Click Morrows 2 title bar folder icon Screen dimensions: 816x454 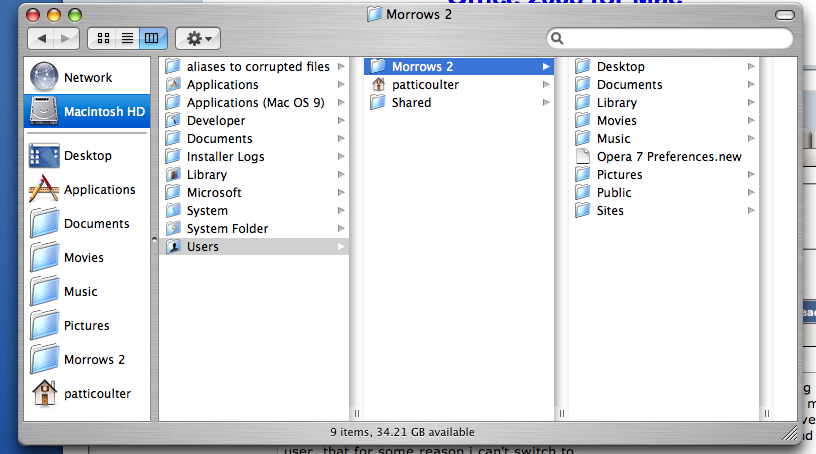coord(374,14)
